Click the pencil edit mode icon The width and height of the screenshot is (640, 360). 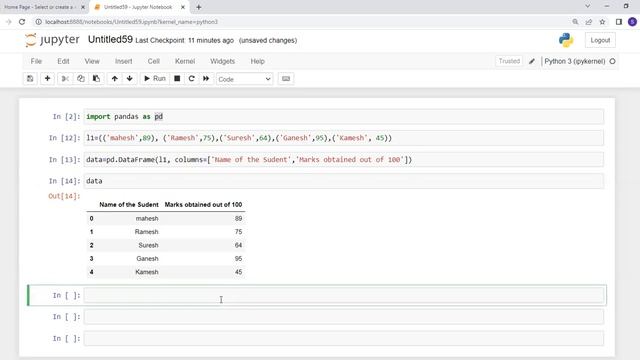point(532,61)
